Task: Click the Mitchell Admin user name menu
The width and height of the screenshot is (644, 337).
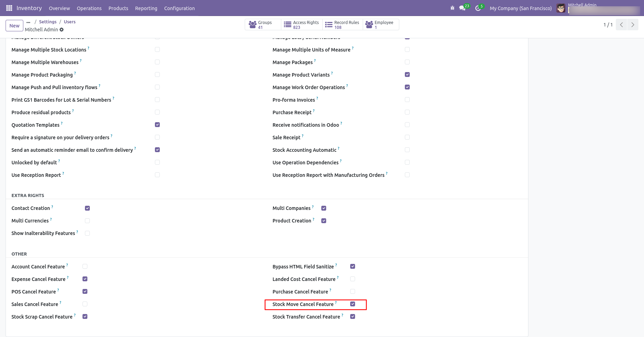Action: pos(582,5)
